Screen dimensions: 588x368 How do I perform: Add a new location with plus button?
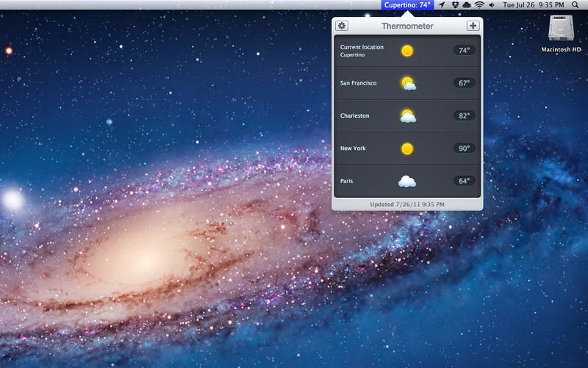473,26
